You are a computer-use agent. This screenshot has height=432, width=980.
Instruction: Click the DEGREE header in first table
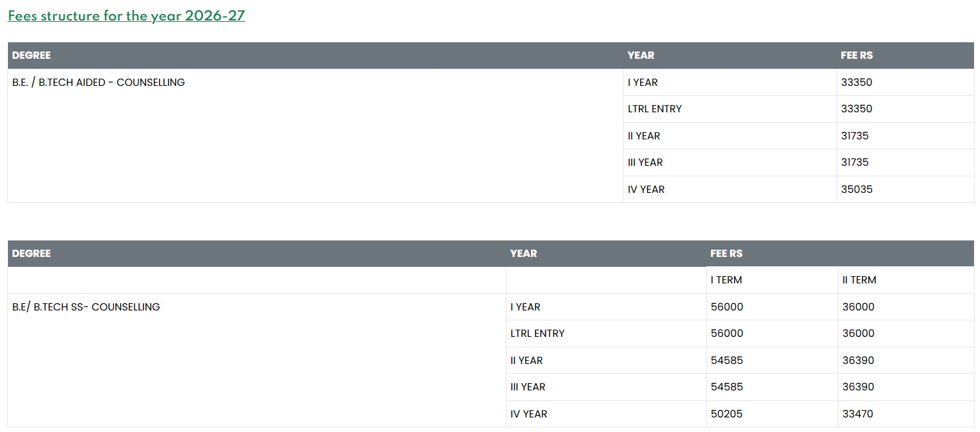tap(31, 55)
